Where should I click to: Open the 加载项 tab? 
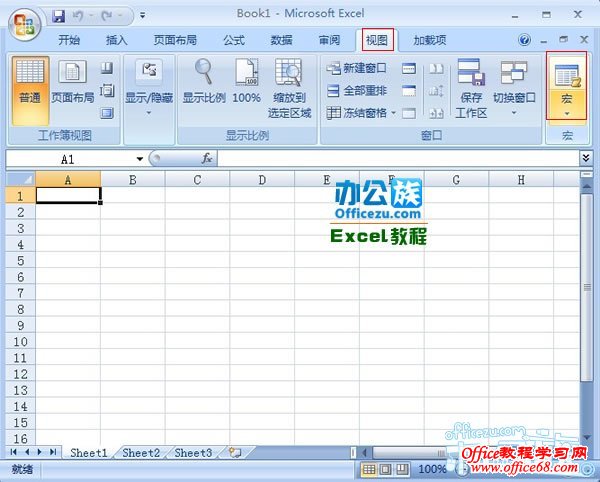tap(430, 40)
